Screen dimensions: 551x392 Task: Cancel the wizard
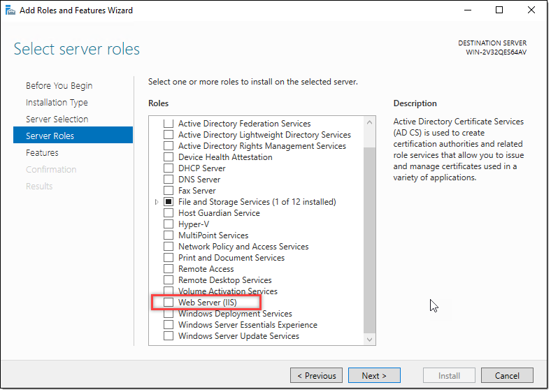coord(507,375)
